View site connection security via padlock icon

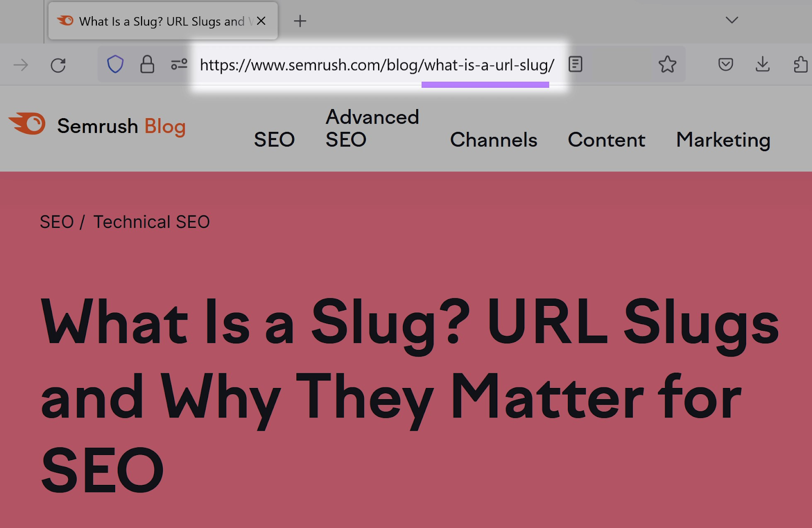click(x=147, y=64)
